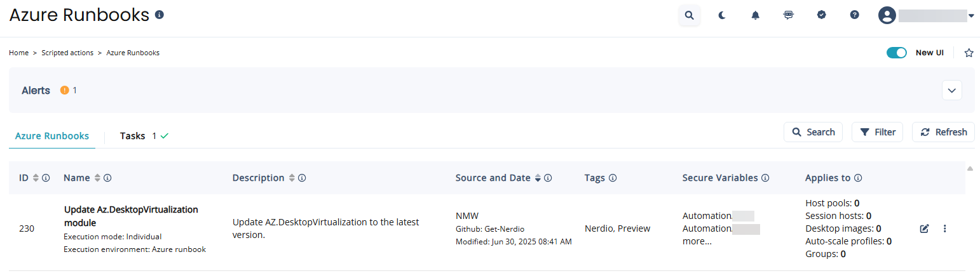The width and height of the screenshot is (980, 278).
Task: Open the chat feedback icon
Action: (x=789, y=15)
